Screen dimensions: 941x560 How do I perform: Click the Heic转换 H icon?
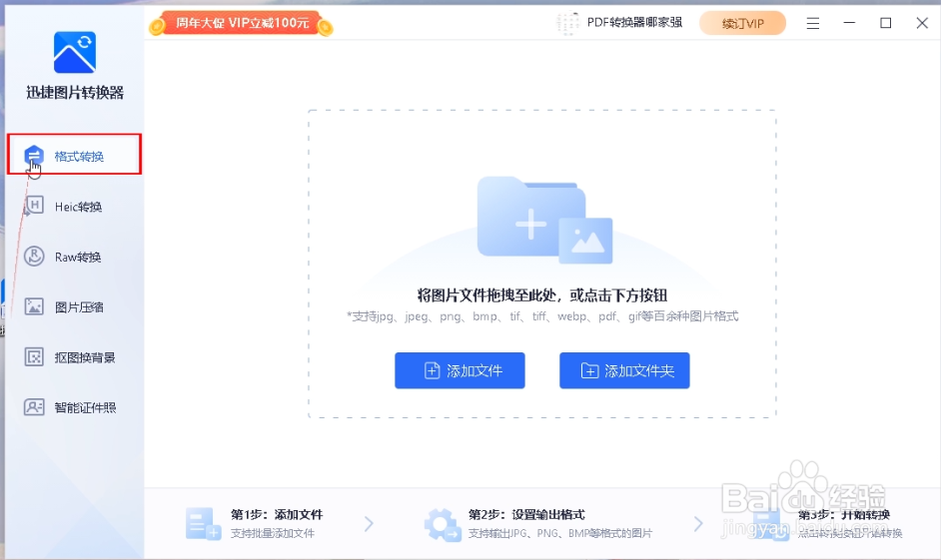[34, 206]
